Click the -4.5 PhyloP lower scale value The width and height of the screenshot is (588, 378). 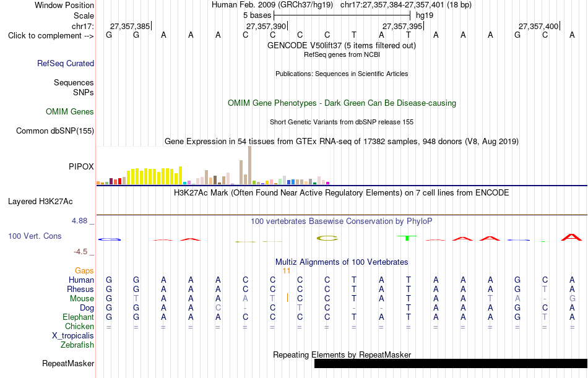tap(80, 252)
